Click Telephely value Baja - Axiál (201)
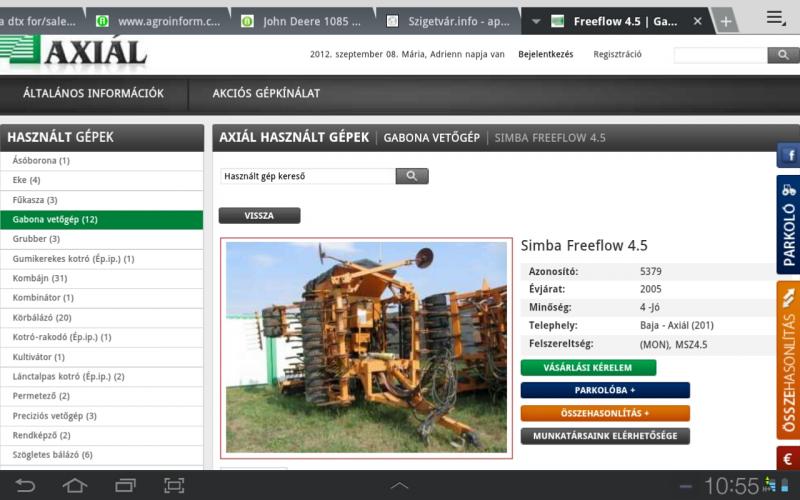 pyautogui.click(x=677, y=325)
